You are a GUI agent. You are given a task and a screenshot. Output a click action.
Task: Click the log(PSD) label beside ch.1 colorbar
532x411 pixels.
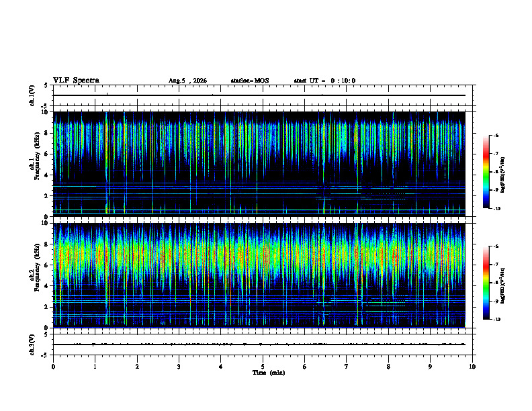click(503, 175)
